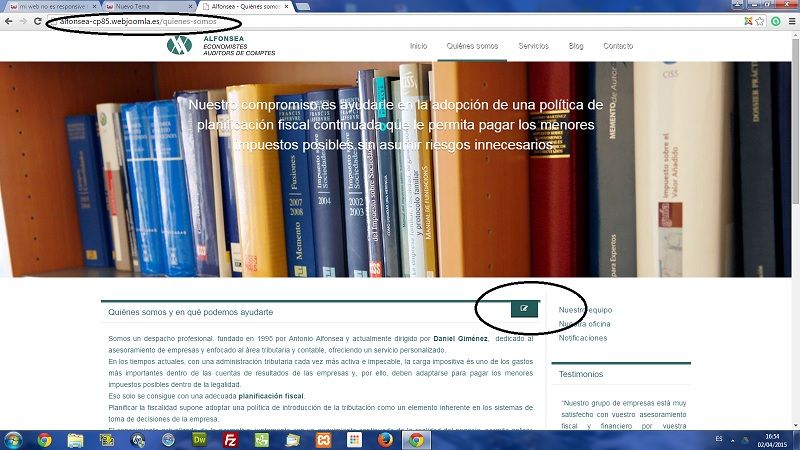Reload the page with the refresh icon

[38, 21]
